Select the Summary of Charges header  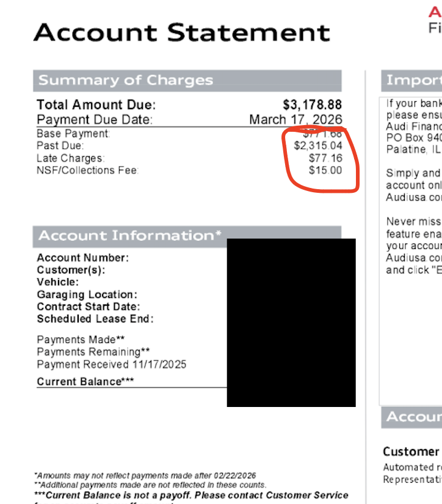click(x=187, y=81)
